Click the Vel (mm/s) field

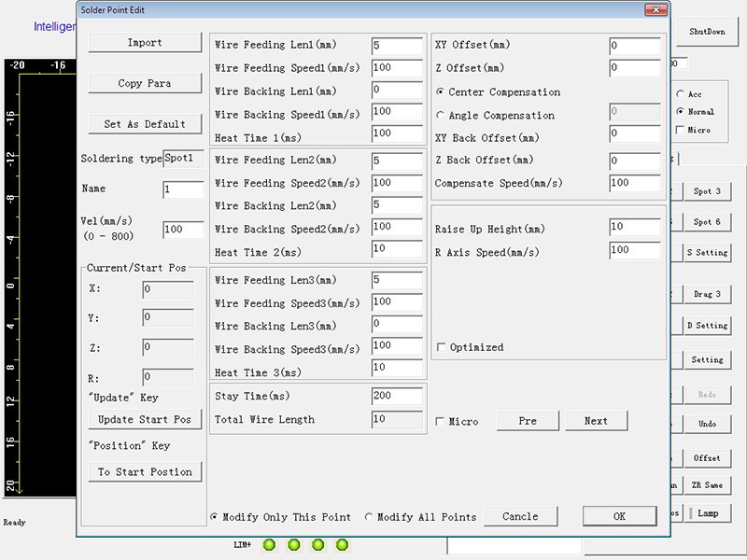coord(183,230)
